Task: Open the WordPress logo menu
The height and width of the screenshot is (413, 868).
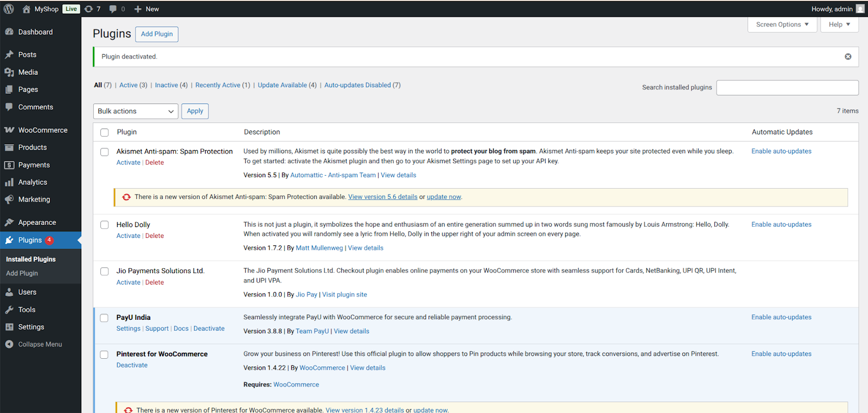Action: click(x=9, y=9)
